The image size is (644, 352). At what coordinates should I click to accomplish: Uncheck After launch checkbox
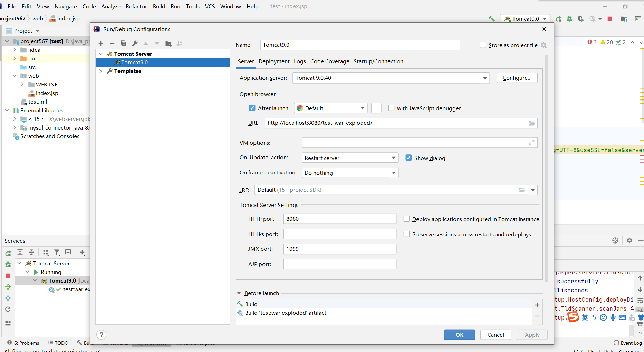tap(252, 108)
